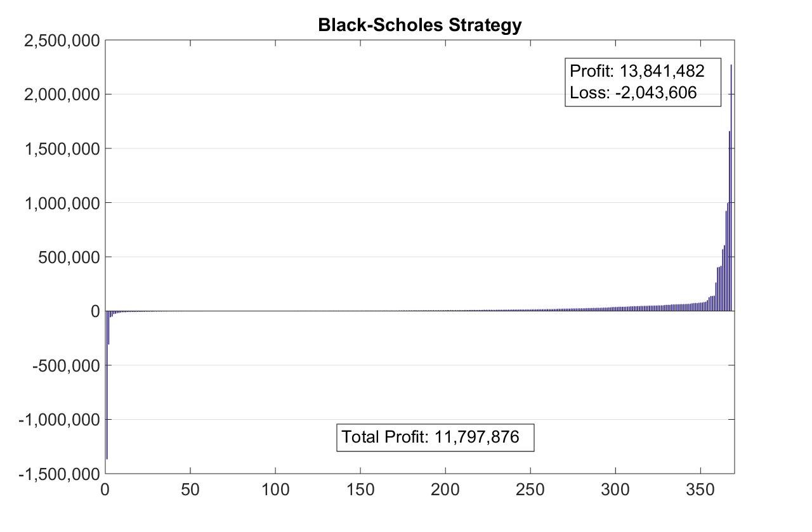The width and height of the screenshot is (812, 532).
Task: Select the Total Profit: 11,797,876 text box
Action: [x=435, y=437]
